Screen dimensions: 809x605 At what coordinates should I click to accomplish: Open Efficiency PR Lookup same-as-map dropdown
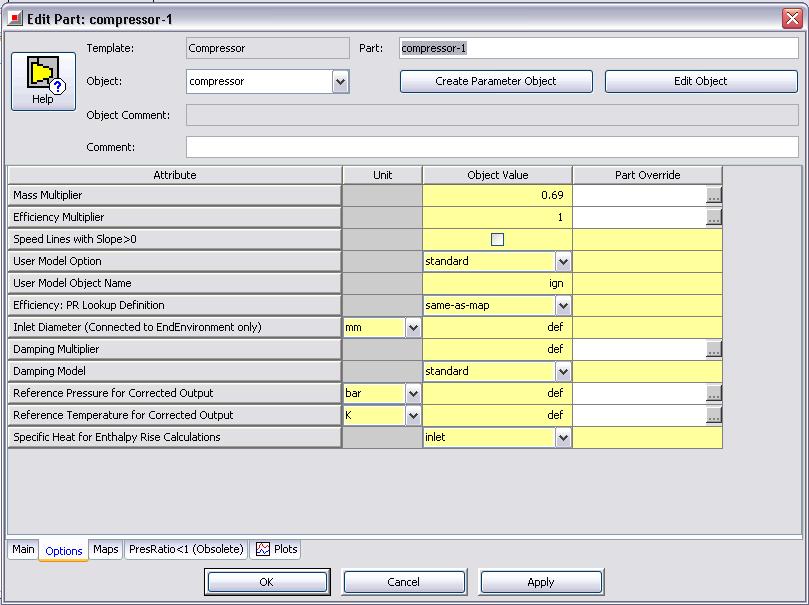click(563, 305)
